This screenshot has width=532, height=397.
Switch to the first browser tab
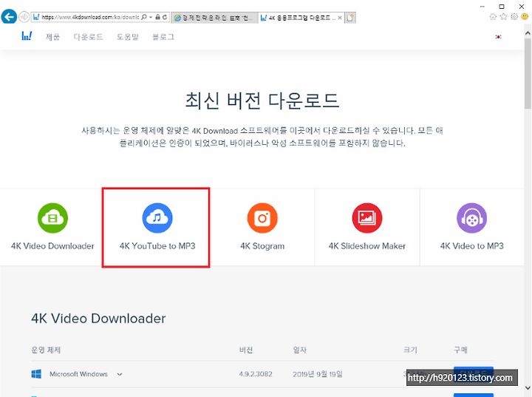[x=214, y=18]
